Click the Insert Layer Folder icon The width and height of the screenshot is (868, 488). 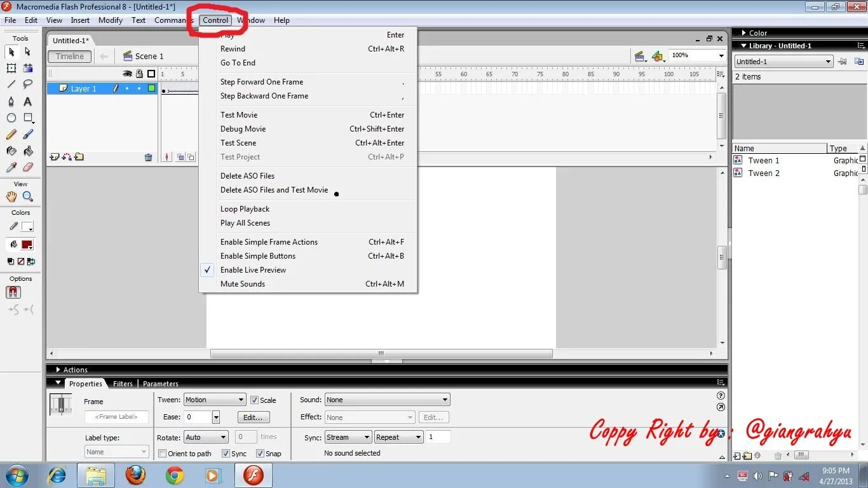[79, 157]
